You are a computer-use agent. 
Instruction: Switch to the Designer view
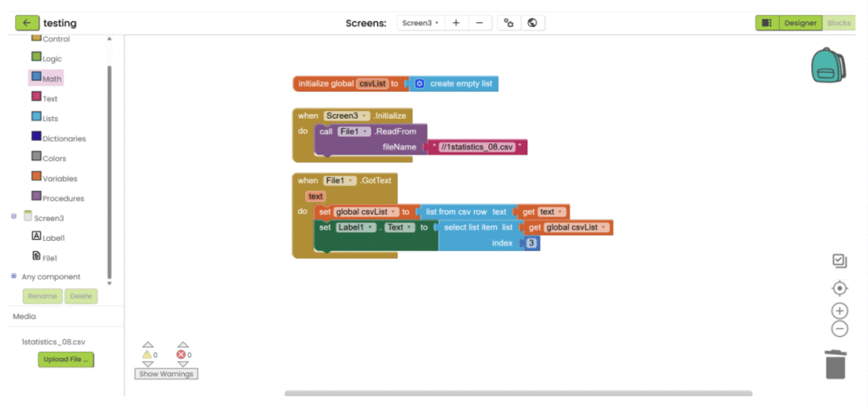pos(799,23)
